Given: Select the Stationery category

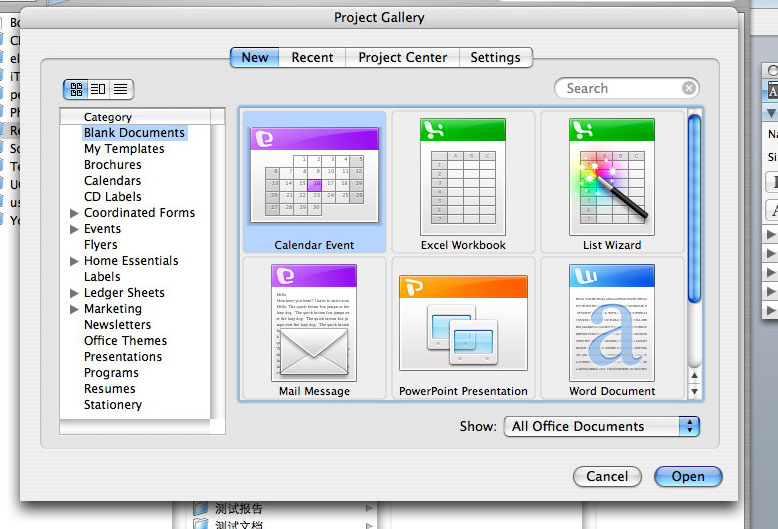Looking at the screenshot, I should click(113, 404).
